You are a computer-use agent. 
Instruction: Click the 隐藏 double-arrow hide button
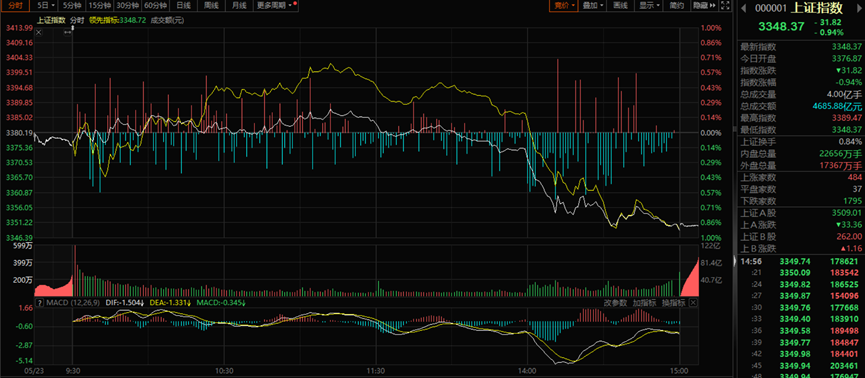(704, 6)
